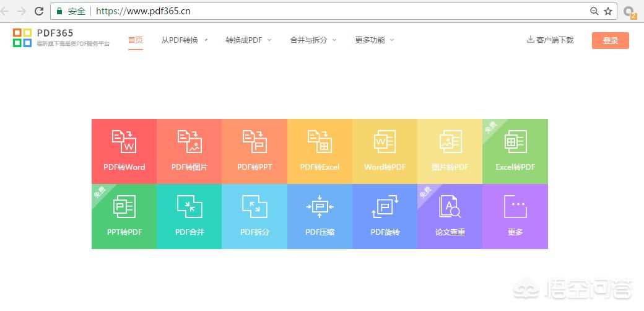Open the 合并与拆分 menu label
The image size is (644, 311).
[x=308, y=40]
